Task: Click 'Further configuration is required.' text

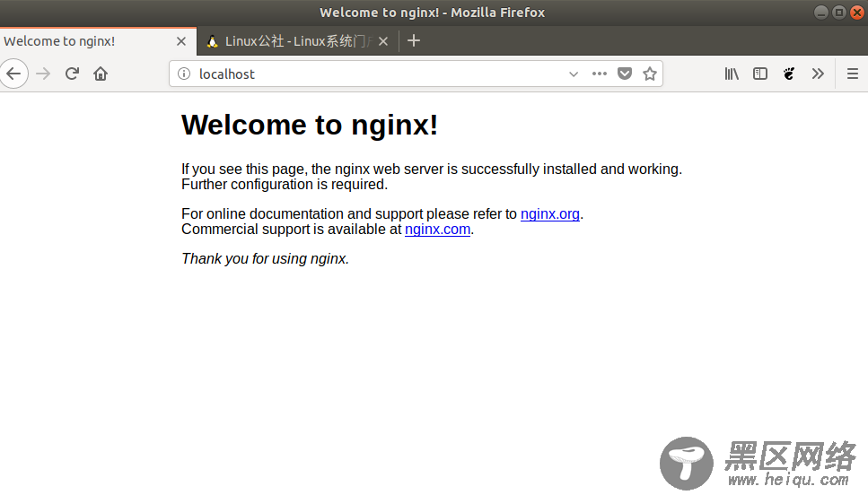Action: click(x=285, y=185)
